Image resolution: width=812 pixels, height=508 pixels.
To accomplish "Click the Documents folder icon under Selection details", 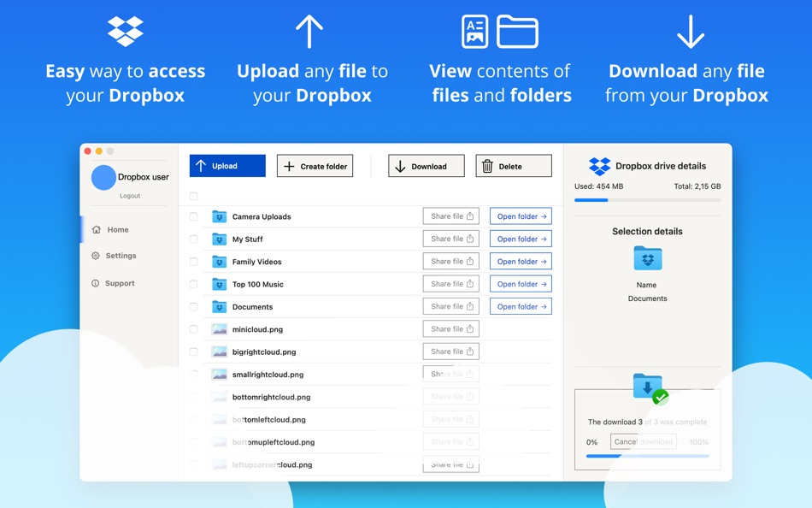I will [x=648, y=258].
